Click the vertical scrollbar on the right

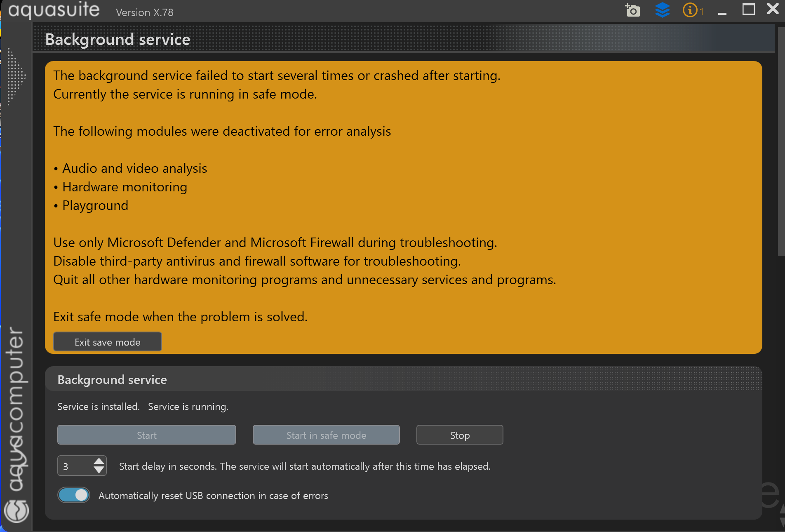(781, 142)
